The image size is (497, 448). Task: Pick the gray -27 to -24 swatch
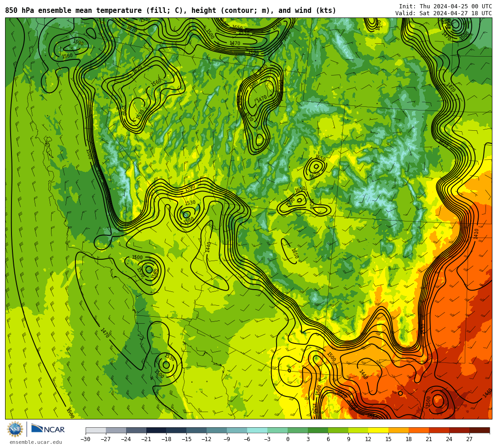116,430
